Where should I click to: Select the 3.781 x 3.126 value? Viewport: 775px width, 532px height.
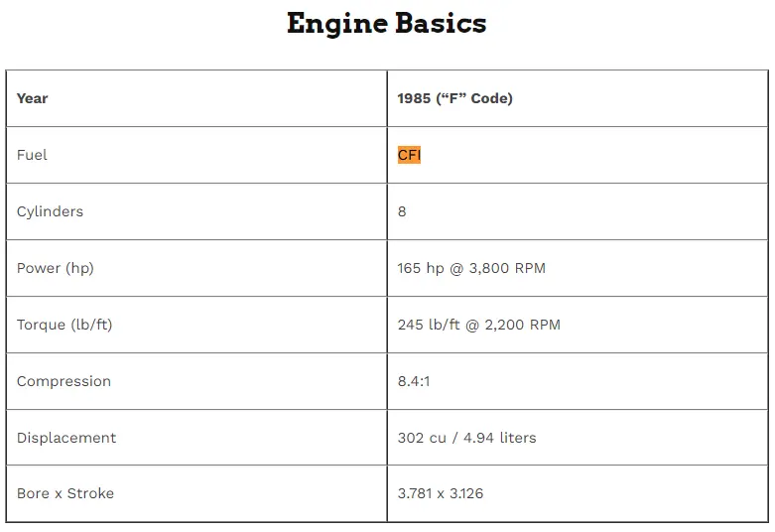click(x=441, y=493)
